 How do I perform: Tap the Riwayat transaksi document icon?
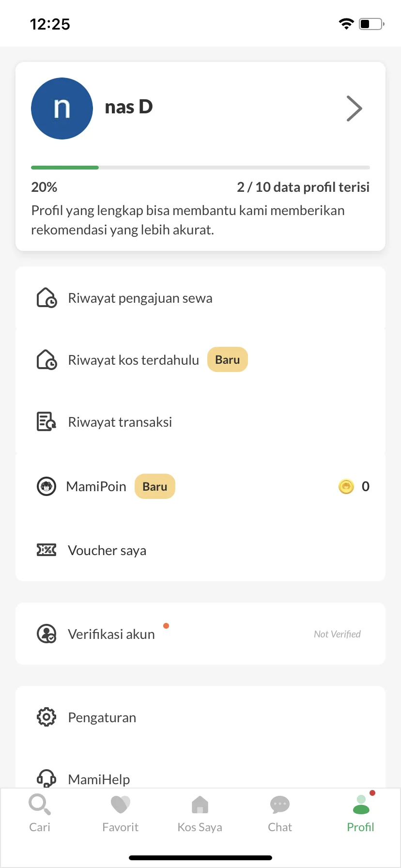(46, 422)
